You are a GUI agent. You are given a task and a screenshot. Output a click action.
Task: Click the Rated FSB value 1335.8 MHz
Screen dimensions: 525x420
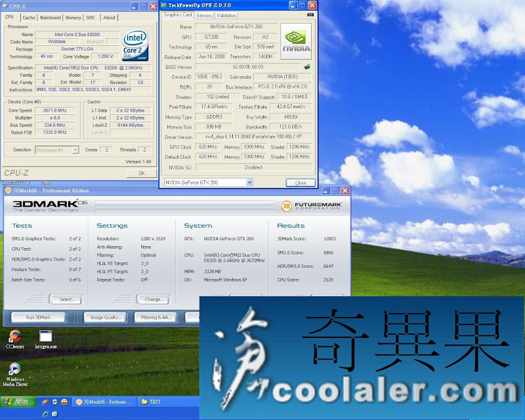click(55, 133)
